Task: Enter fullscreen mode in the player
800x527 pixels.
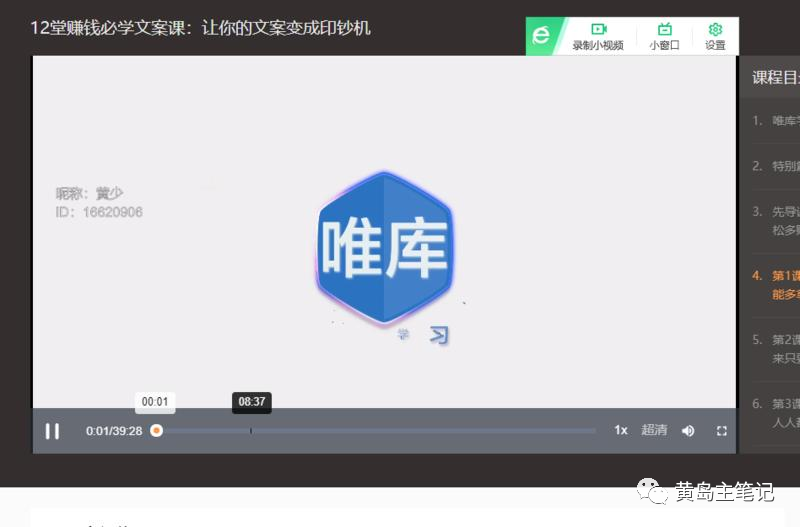Action: (721, 431)
